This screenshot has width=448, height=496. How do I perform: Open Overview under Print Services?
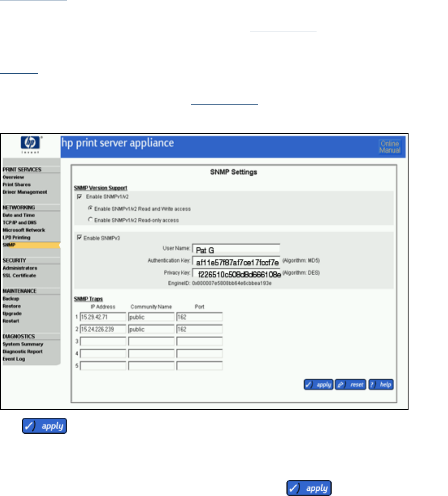[x=13, y=177]
